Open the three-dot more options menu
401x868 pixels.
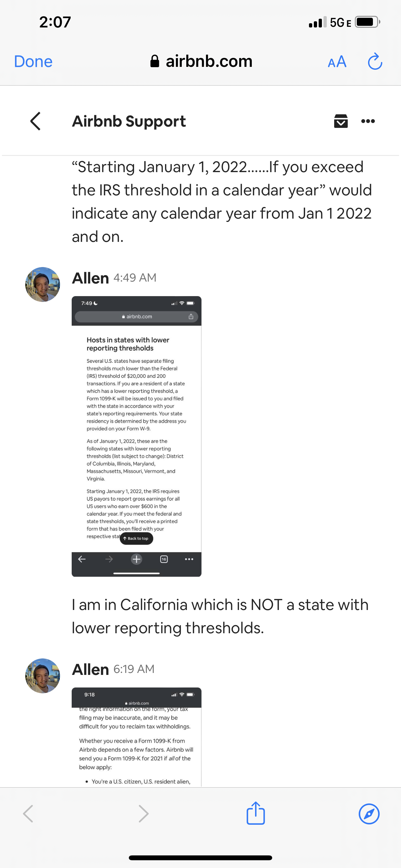368,121
